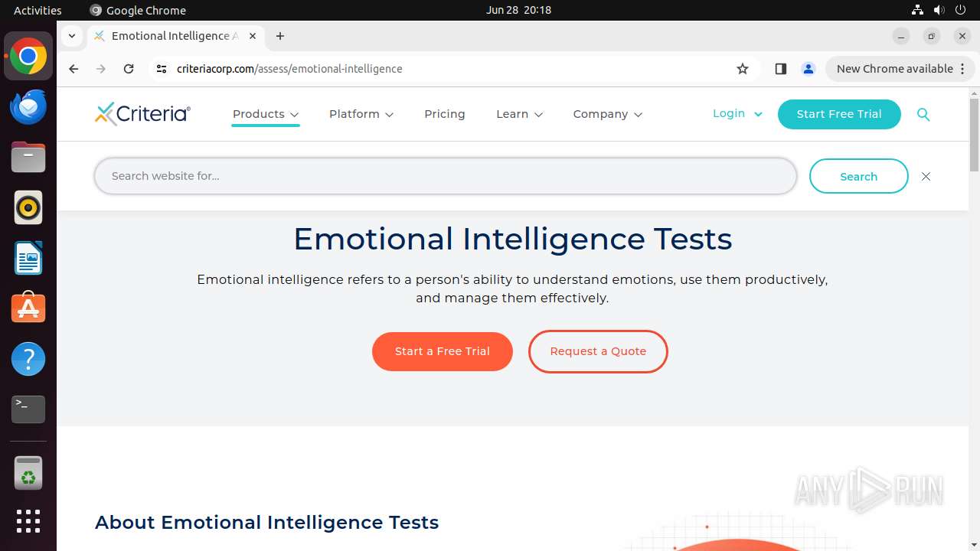Close the website search bar X
980x551 pixels.
click(926, 177)
